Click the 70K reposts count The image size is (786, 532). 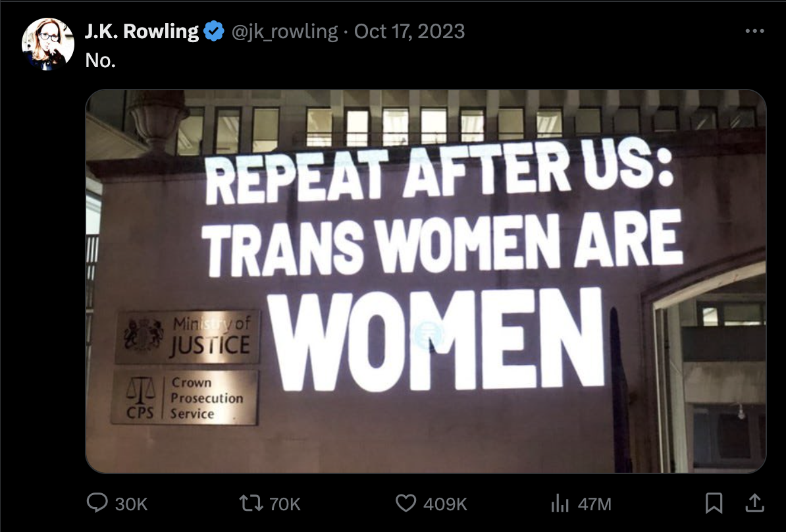285,504
